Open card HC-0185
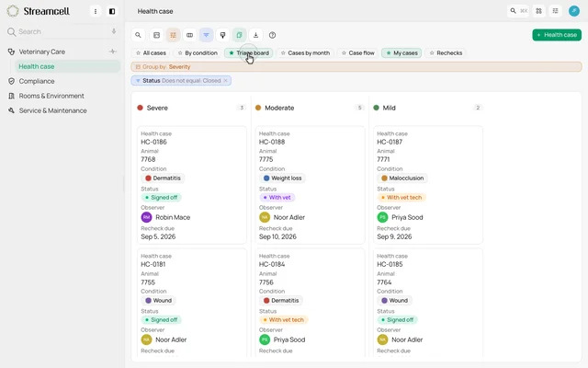 pos(428,303)
